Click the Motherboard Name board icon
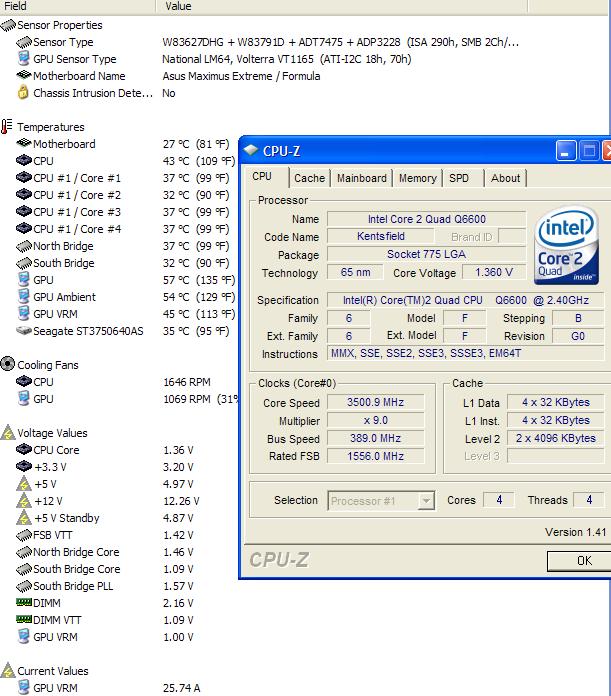This screenshot has width=611, height=696. coord(24,75)
